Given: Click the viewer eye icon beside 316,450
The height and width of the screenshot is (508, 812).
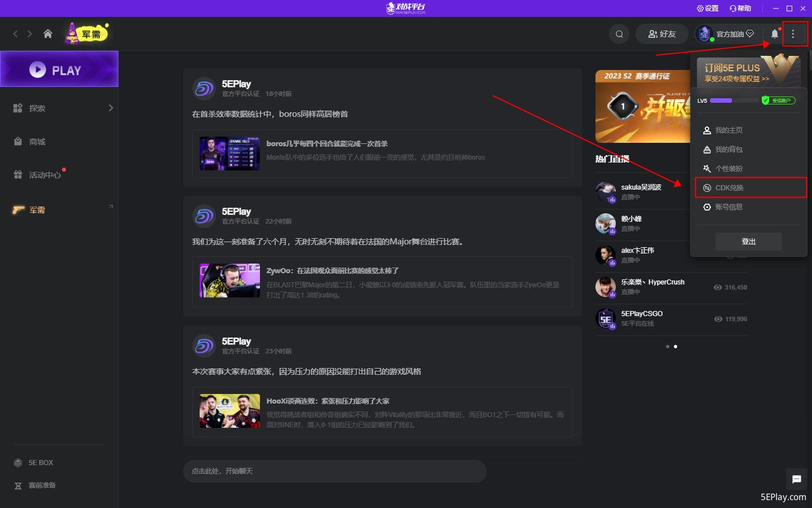Looking at the screenshot, I should pos(718,287).
